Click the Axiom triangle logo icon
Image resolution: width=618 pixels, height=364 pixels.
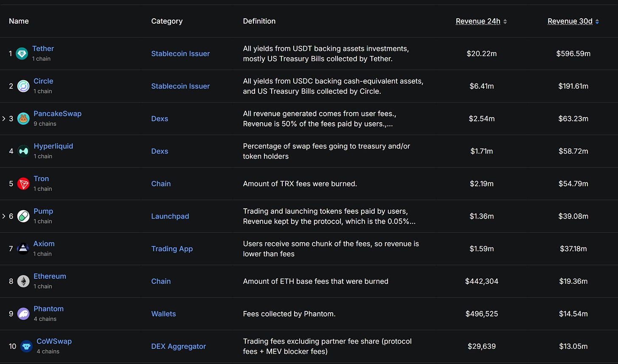pos(23,249)
